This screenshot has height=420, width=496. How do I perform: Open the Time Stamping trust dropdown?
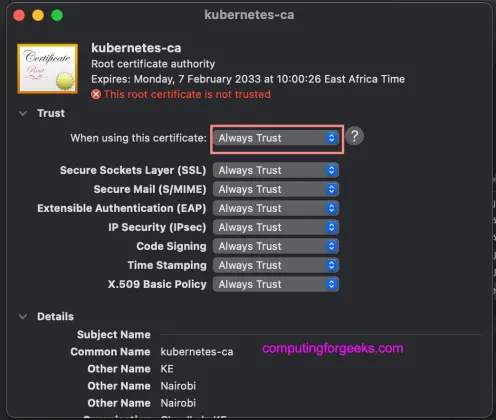tap(276, 265)
